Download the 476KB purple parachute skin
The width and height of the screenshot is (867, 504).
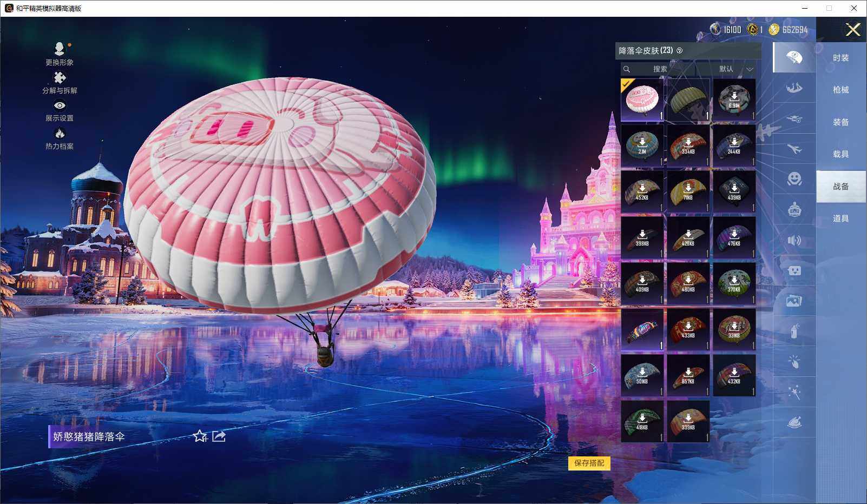[x=734, y=238]
